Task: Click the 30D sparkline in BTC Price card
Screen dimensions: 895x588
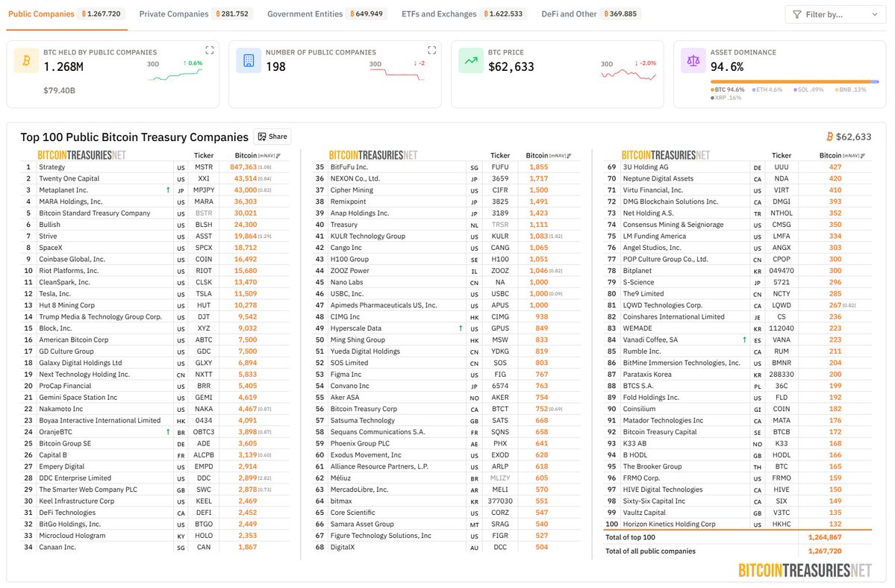Action: point(629,74)
